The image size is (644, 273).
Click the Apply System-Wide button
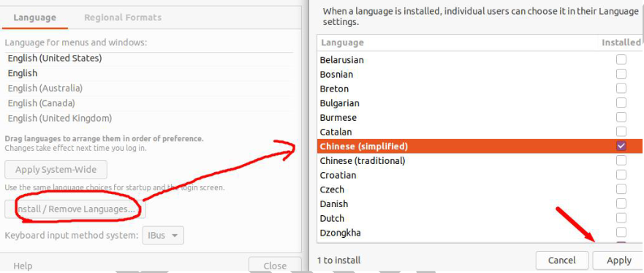[x=56, y=170]
